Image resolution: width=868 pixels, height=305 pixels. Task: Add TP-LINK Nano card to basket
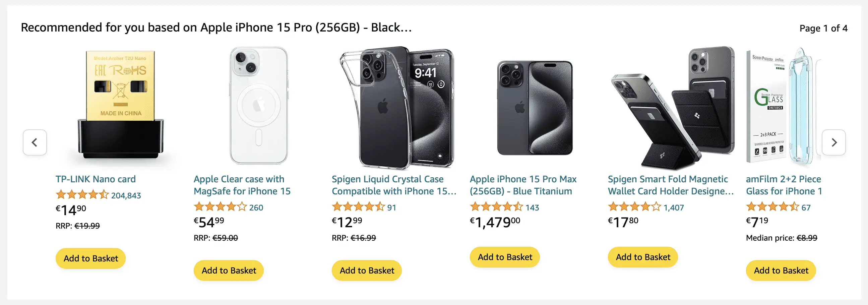coord(90,258)
